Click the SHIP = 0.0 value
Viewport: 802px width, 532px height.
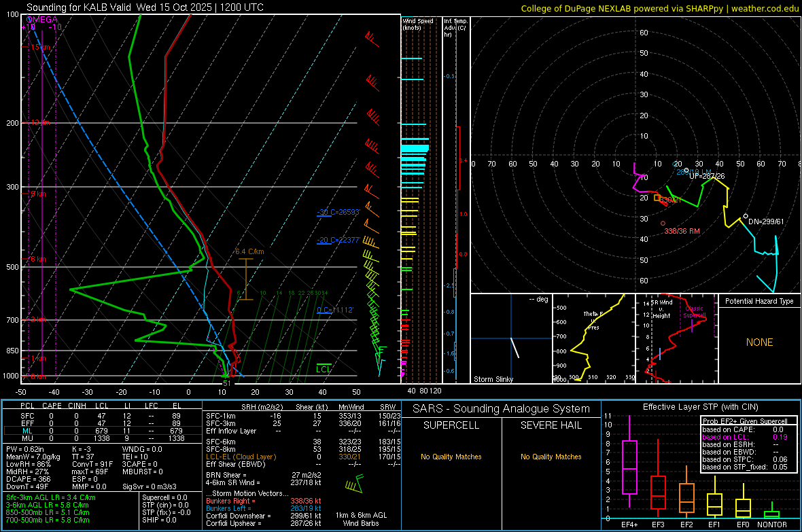click(x=160, y=520)
